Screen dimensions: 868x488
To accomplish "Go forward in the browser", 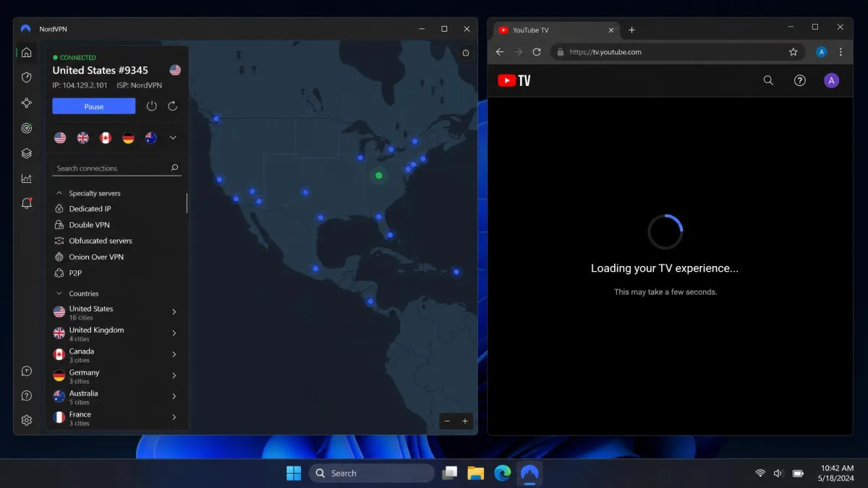I will pos(518,52).
